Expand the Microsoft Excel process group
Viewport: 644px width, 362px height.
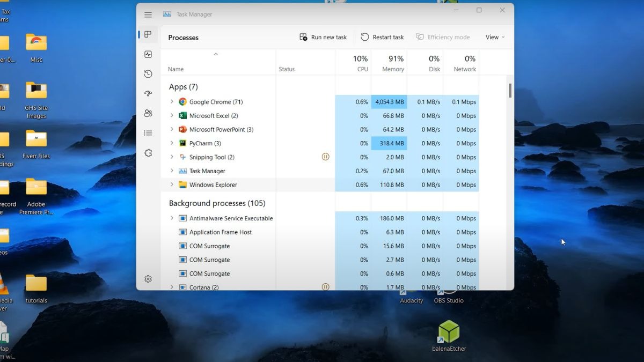[172, 116]
